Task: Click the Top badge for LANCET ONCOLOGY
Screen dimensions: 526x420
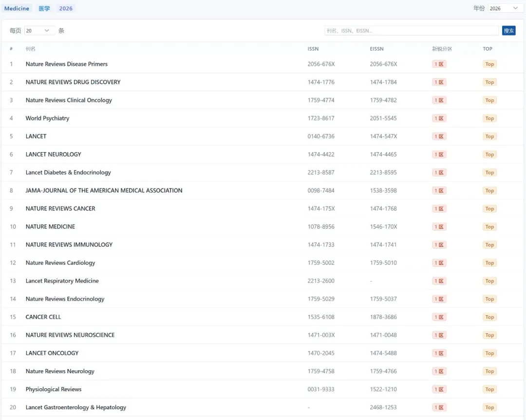Action: (x=489, y=353)
